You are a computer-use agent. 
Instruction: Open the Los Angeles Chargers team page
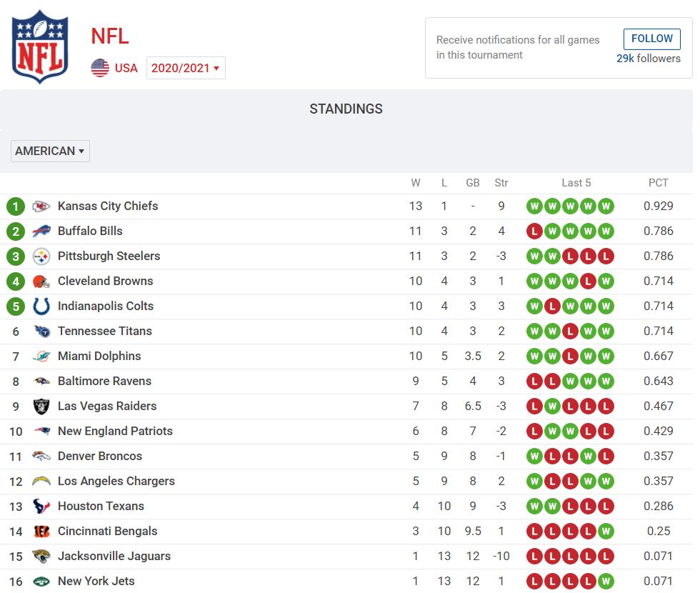tap(116, 481)
